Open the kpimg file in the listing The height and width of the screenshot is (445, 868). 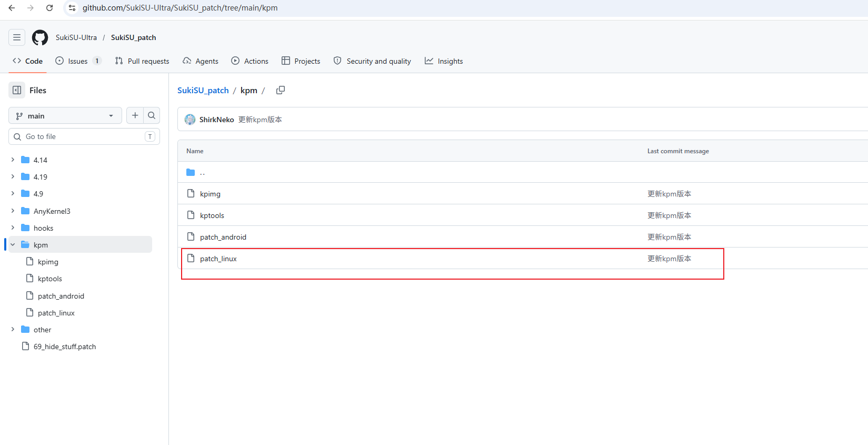[210, 194]
